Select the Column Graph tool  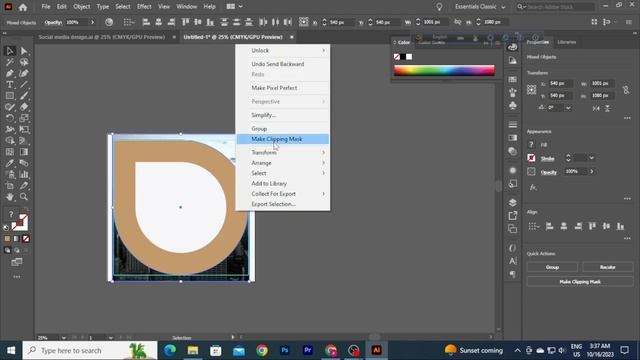tap(24, 174)
